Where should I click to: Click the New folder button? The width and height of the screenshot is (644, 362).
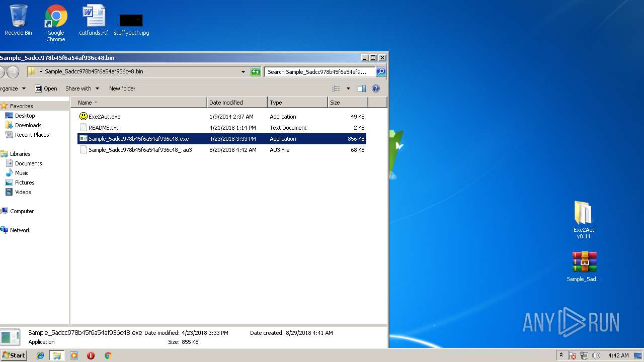click(122, 88)
